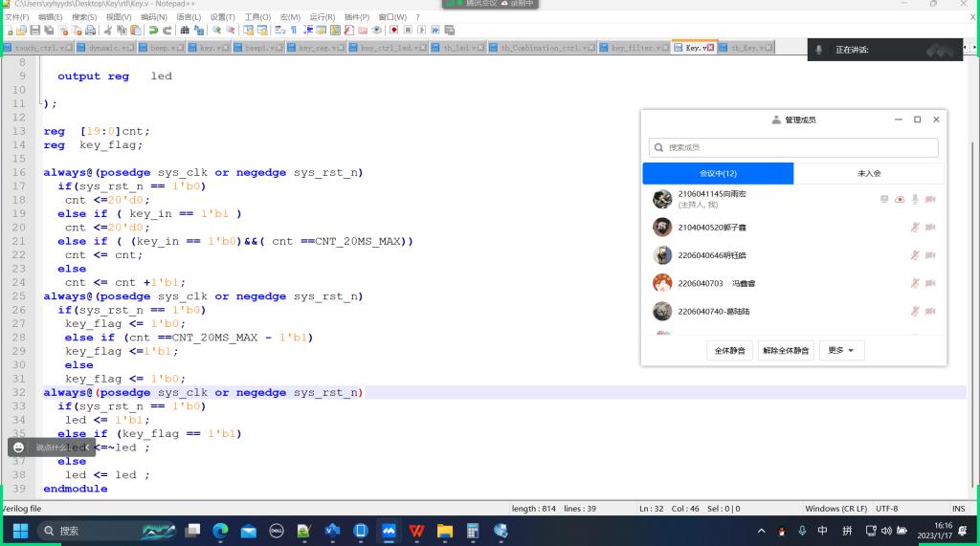
Task: Show hidden system tray icons chevron
Action: pyautogui.click(x=762, y=531)
